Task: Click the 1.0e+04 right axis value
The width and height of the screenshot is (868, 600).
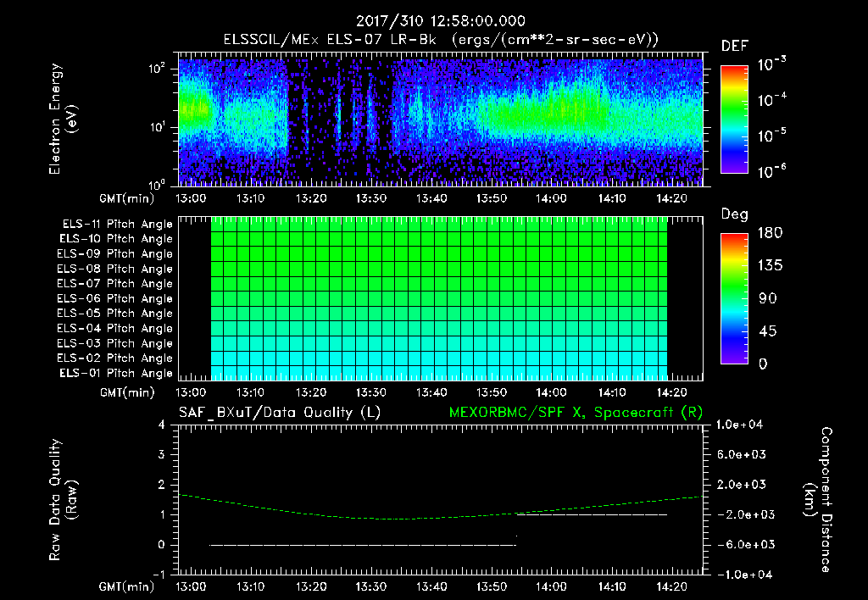Action: coord(739,425)
